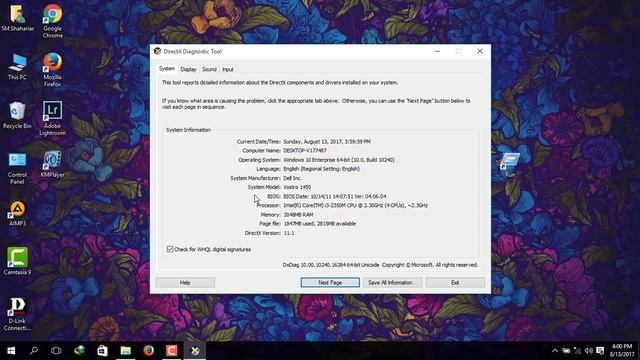Switch to the Sound tab
Screen dimensions: 640x360
coord(209,69)
